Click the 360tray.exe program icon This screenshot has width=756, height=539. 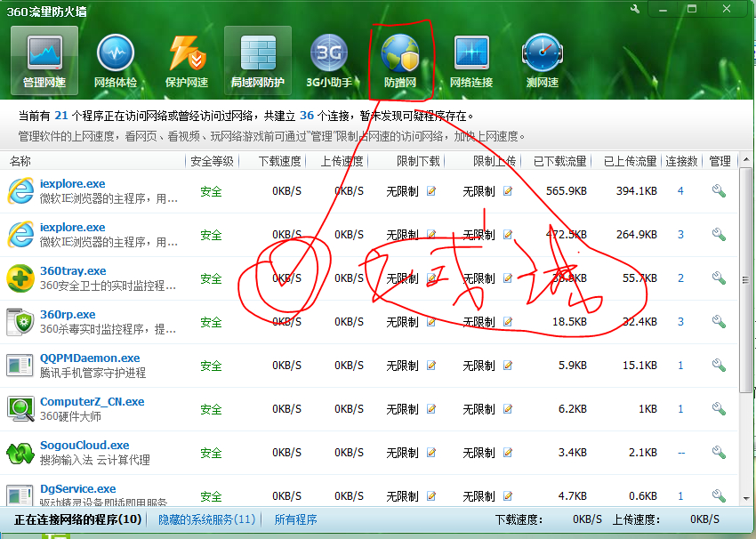pyautogui.click(x=20, y=278)
